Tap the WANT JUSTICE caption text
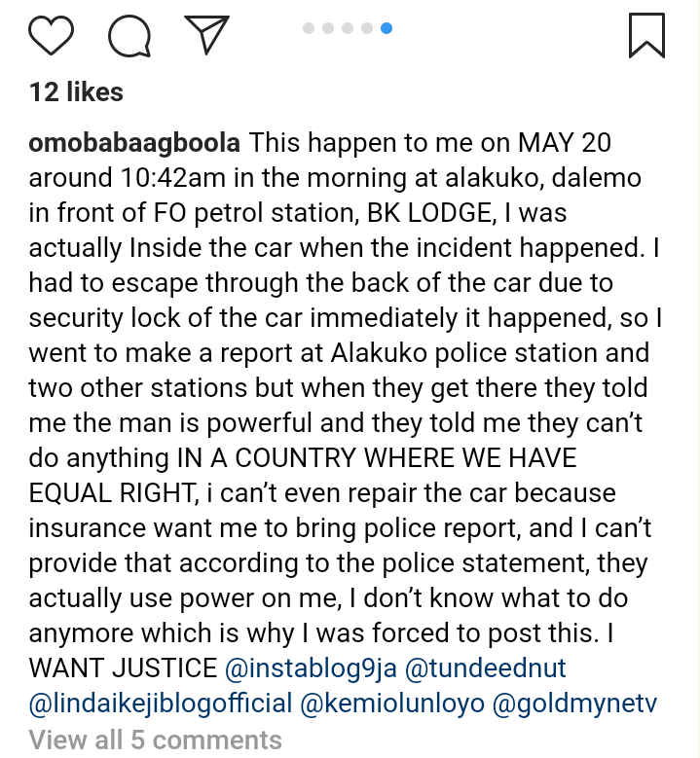700x758 pixels. (123, 668)
